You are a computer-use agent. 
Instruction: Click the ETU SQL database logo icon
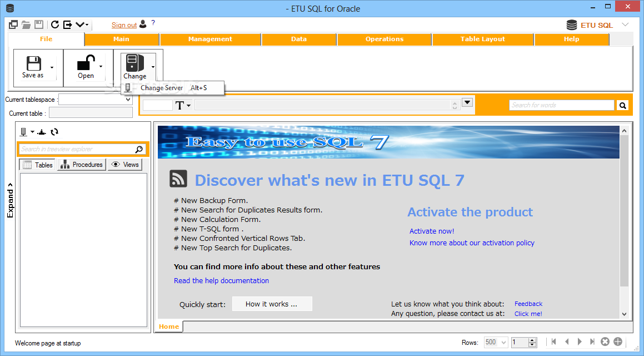(571, 25)
